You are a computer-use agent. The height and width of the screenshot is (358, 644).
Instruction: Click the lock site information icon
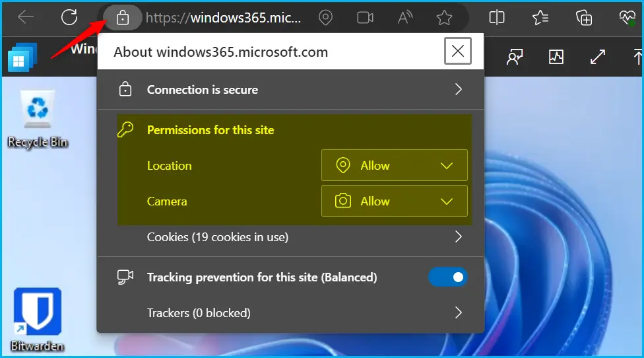122,18
